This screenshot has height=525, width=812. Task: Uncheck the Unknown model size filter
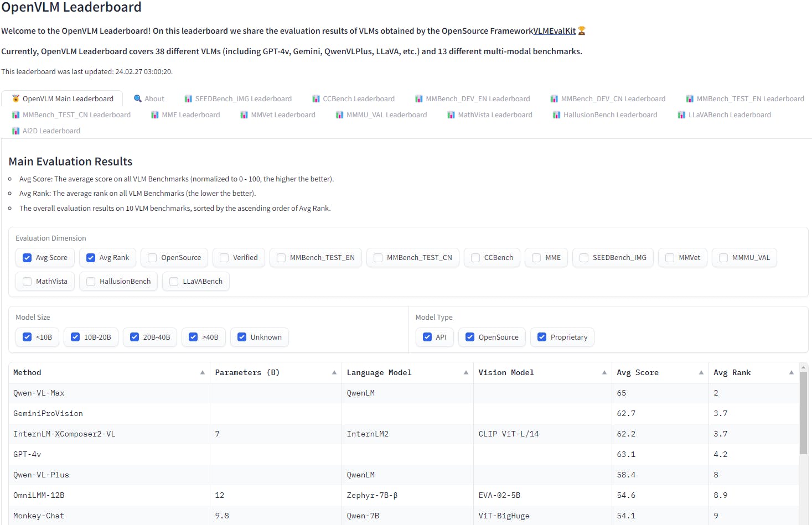[242, 337]
